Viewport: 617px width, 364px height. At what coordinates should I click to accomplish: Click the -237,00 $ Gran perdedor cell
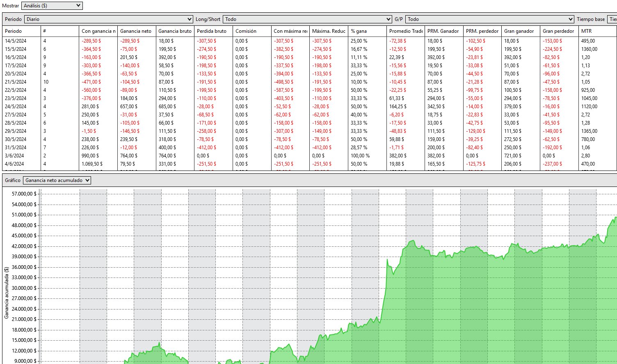[x=559, y=164]
